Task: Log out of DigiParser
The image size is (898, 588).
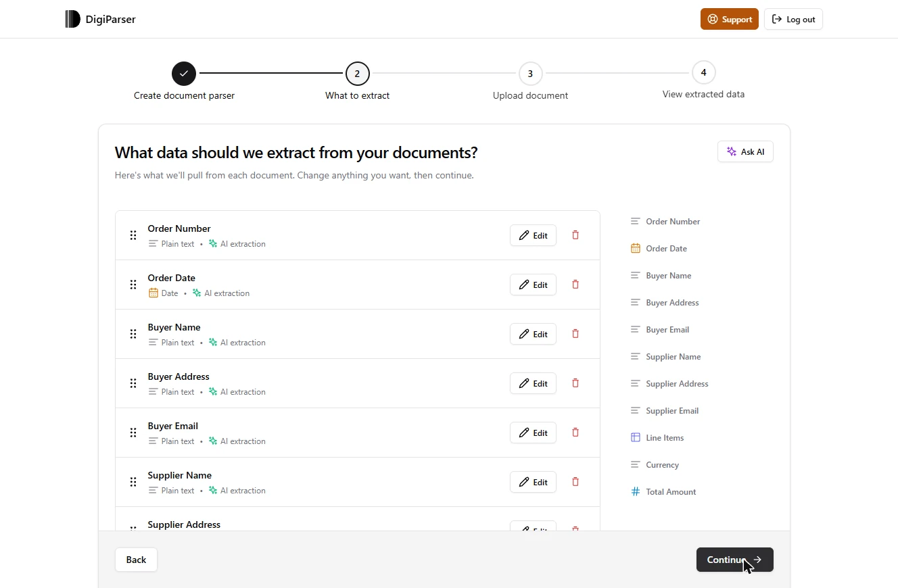Action: pos(793,19)
